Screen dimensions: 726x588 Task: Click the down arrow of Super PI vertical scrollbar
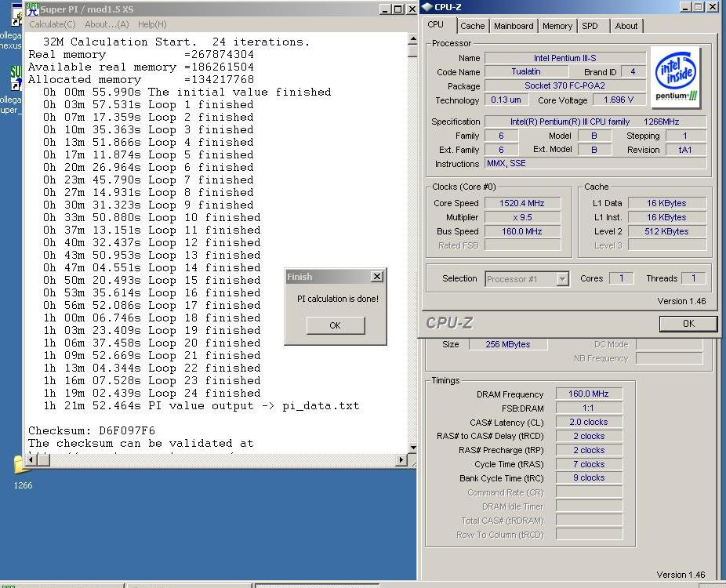(x=412, y=448)
